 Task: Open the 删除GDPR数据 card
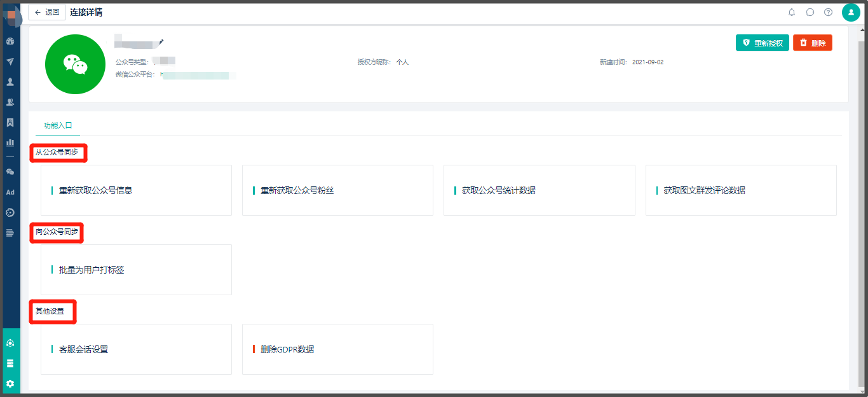tap(337, 349)
